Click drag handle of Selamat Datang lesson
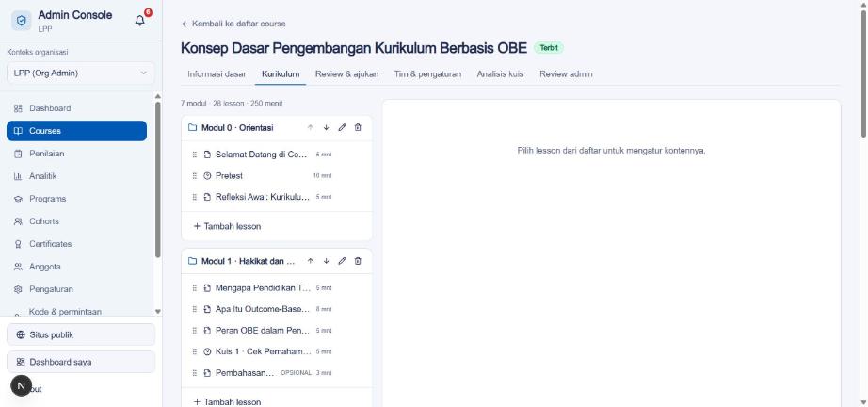868x407 pixels. [x=194, y=155]
